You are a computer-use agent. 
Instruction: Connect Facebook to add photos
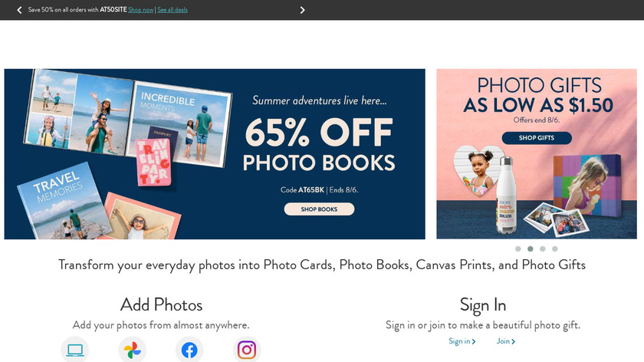189,350
